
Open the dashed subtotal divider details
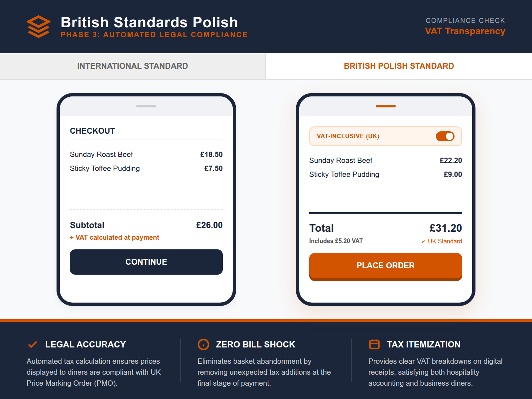click(146, 210)
